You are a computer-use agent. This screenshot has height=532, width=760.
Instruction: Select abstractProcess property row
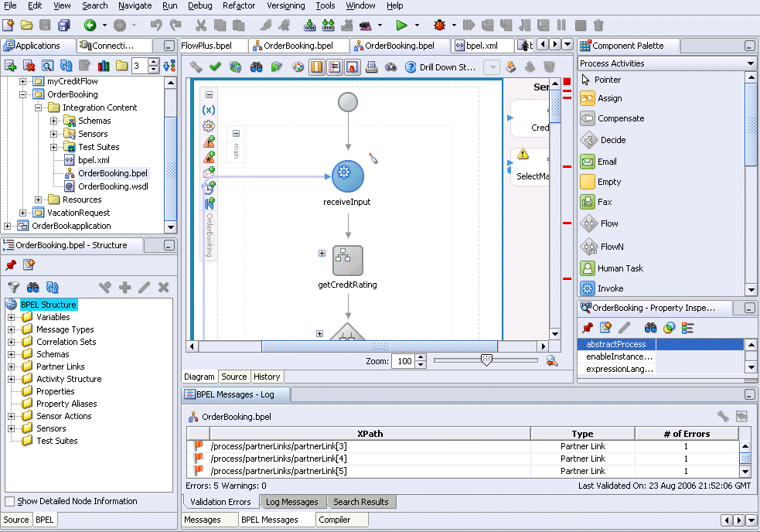click(x=660, y=344)
